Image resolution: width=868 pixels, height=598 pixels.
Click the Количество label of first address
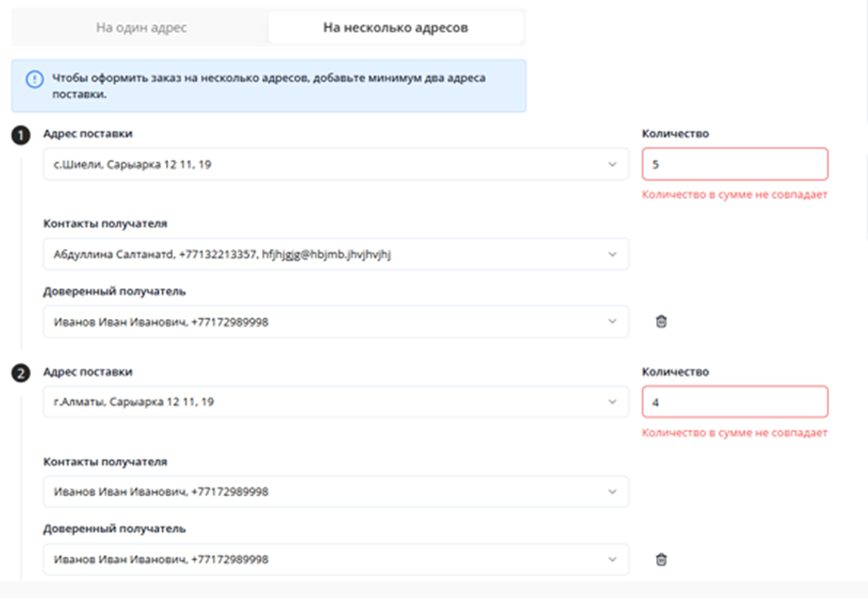676,133
